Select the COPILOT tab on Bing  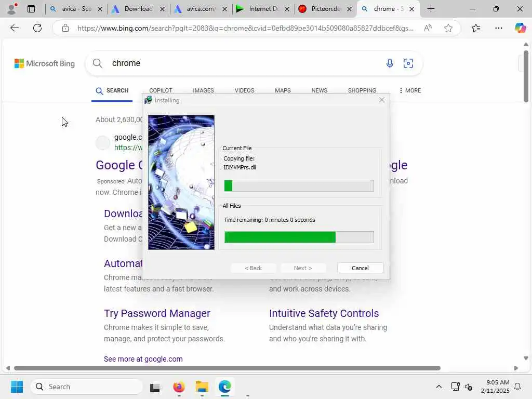(161, 90)
